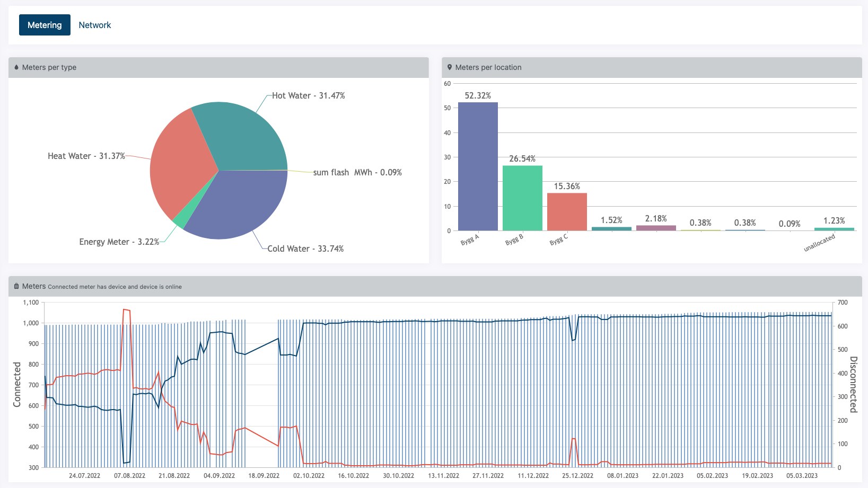Click the 24.07.2022 date on timeline
The height and width of the screenshot is (488, 868).
[85, 475]
